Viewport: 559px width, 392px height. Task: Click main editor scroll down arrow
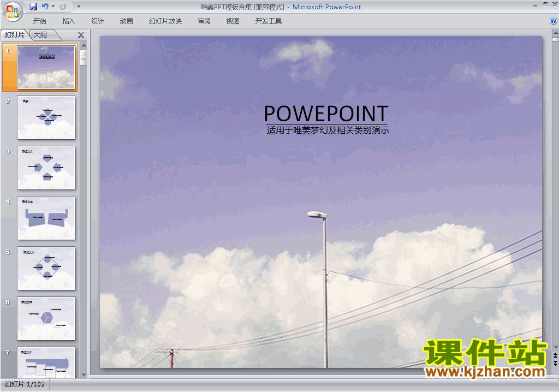point(555,347)
